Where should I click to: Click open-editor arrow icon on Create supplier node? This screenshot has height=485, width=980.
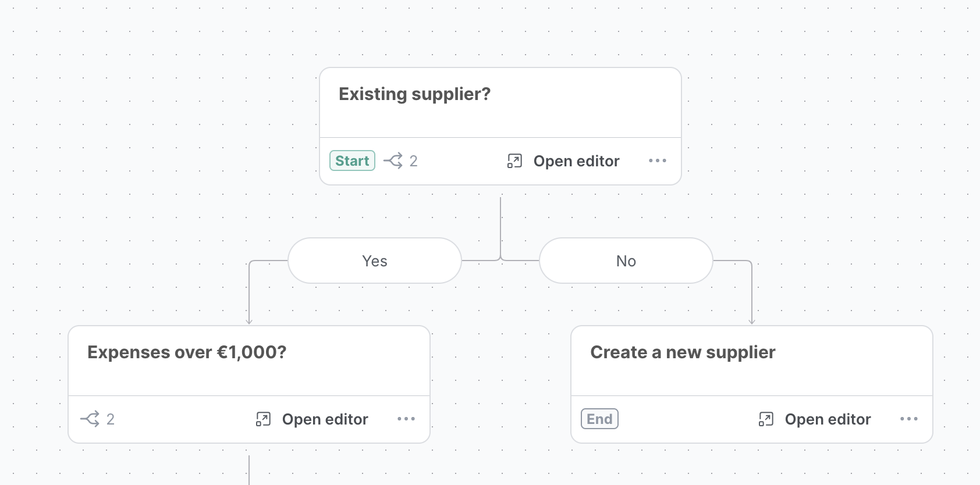[766, 419]
